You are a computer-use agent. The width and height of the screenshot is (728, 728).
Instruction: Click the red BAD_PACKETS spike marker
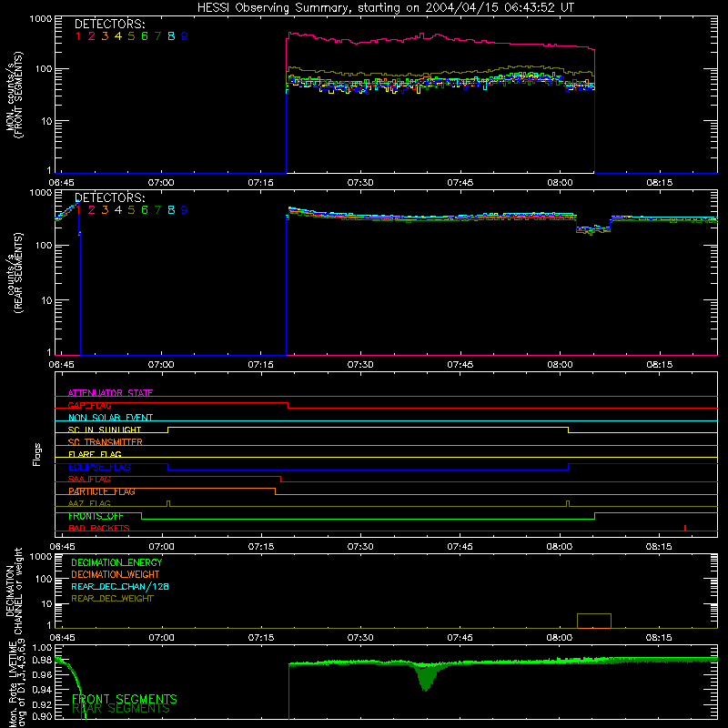click(x=685, y=528)
